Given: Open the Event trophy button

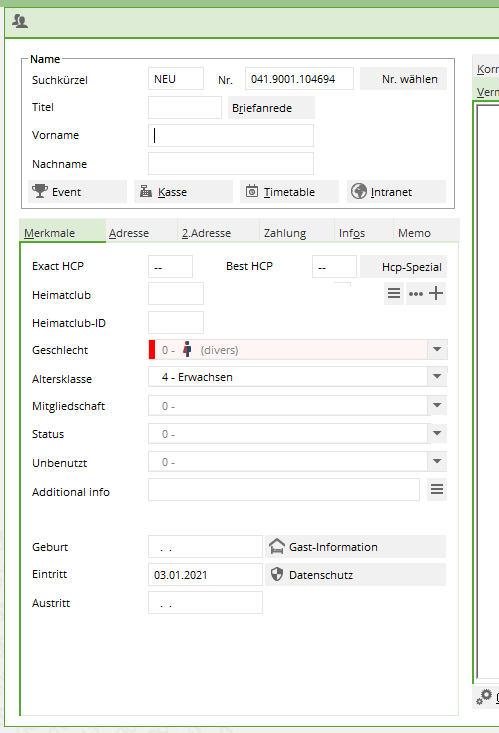Looking at the screenshot, I should (77, 192).
